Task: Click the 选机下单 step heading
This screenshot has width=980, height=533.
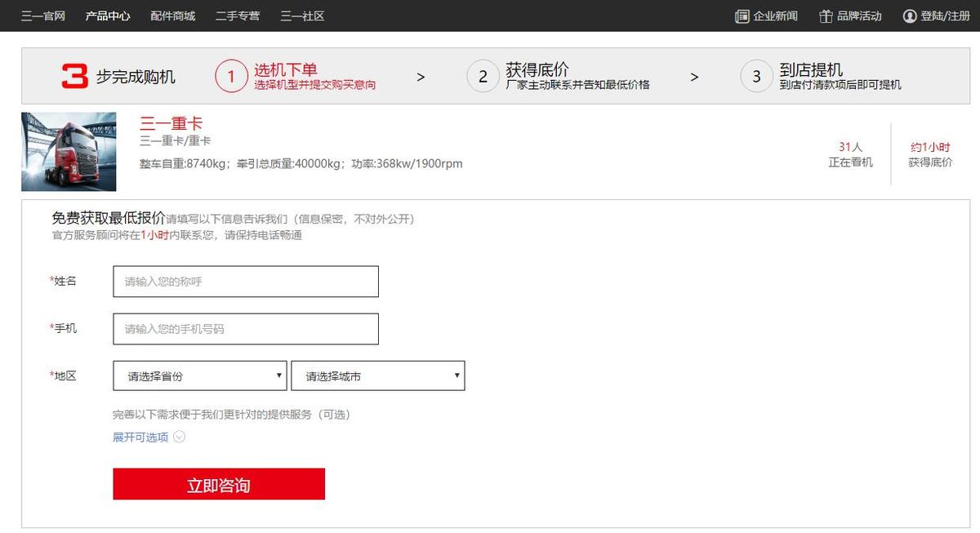Action: click(x=285, y=70)
